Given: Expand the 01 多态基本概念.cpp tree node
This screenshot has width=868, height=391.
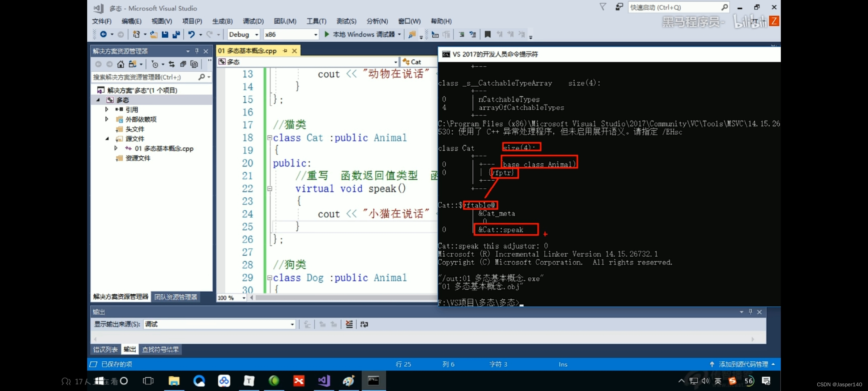Looking at the screenshot, I should [x=116, y=148].
